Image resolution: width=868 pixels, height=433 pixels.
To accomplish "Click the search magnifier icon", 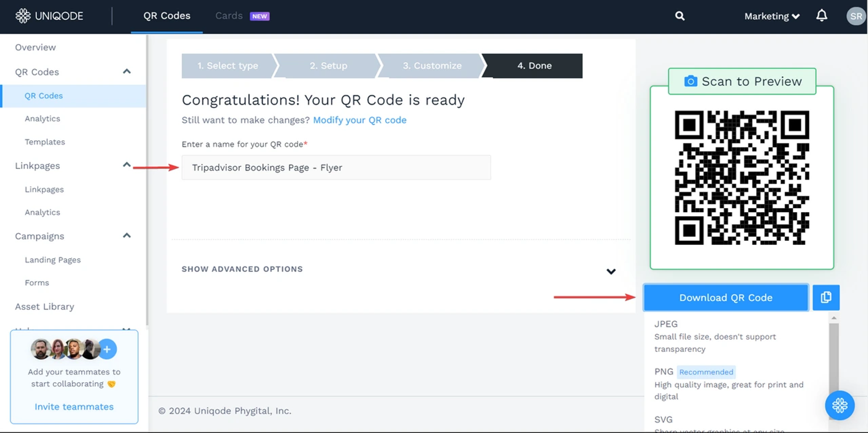I will coord(680,16).
